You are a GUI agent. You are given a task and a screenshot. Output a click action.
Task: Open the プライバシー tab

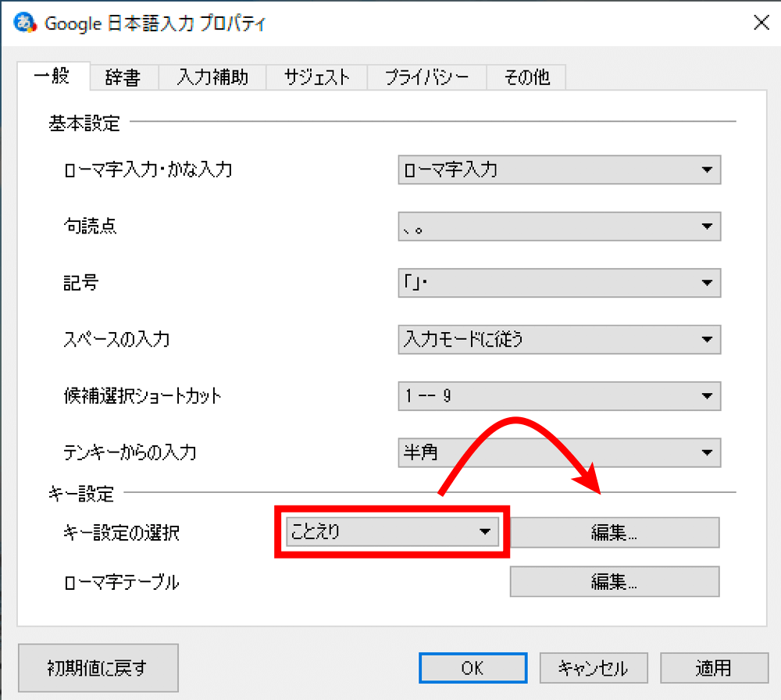coord(427,77)
